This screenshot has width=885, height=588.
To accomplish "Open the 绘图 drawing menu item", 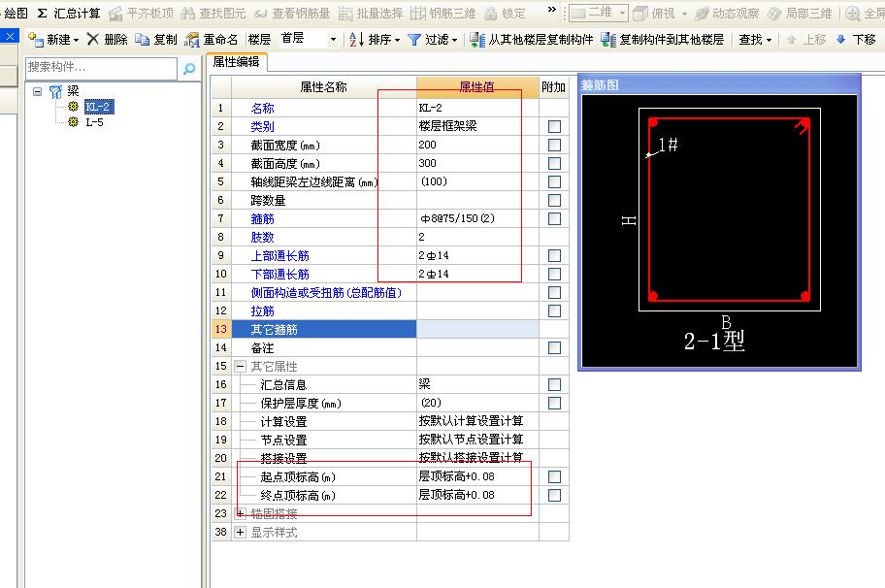I will [16, 13].
